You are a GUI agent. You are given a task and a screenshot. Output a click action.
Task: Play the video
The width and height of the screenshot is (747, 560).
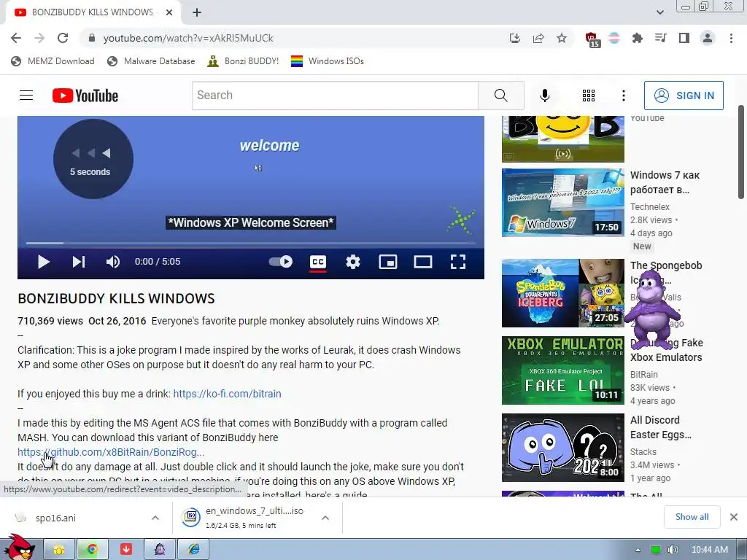[43, 262]
